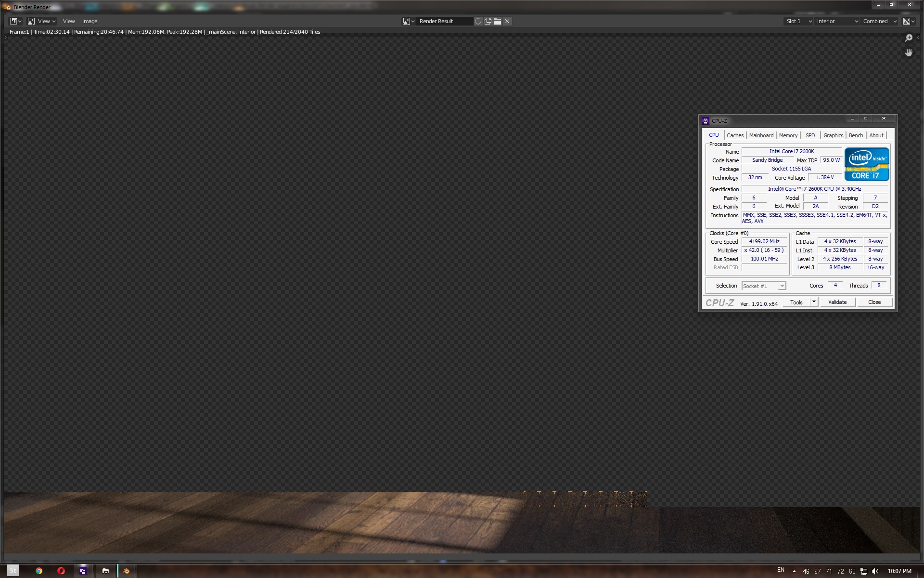
Task: Click the zoom magnifier icon in the viewer
Action: coord(909,38)
